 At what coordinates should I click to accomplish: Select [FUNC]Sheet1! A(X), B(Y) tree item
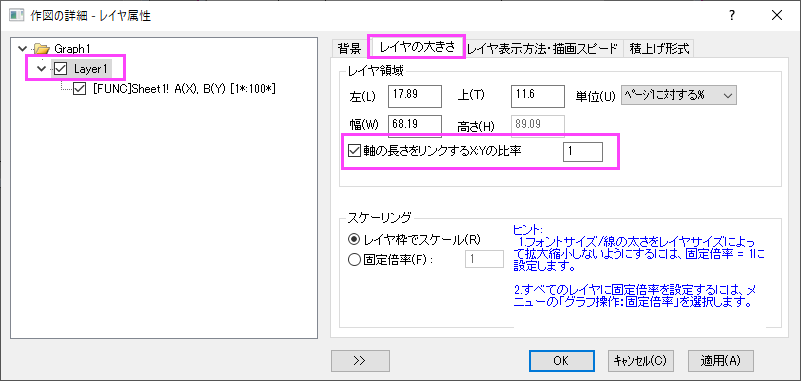pos(184,89)
